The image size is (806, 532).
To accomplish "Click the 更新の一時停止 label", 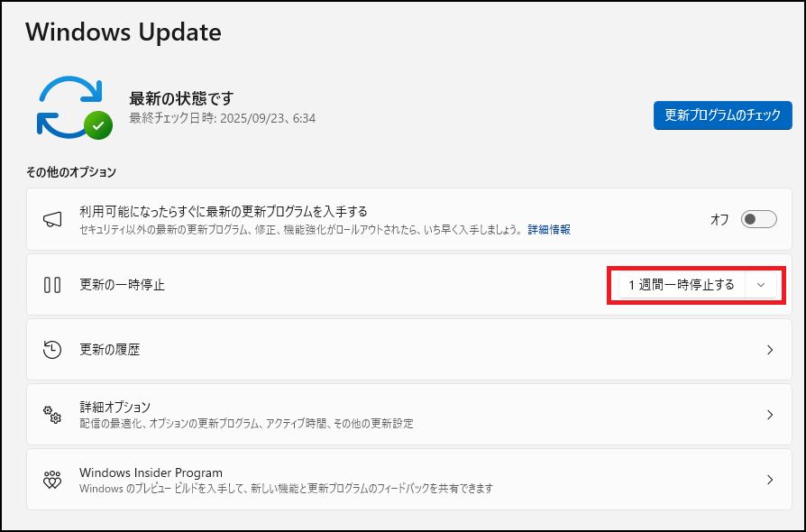I will pyautogui.click(x=123, y=285).
